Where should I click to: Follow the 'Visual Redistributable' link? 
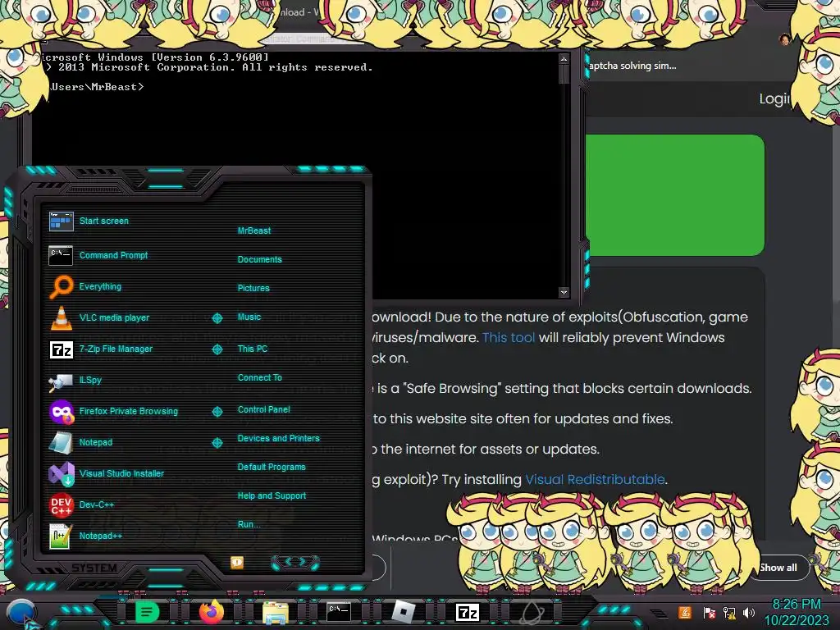595,479
